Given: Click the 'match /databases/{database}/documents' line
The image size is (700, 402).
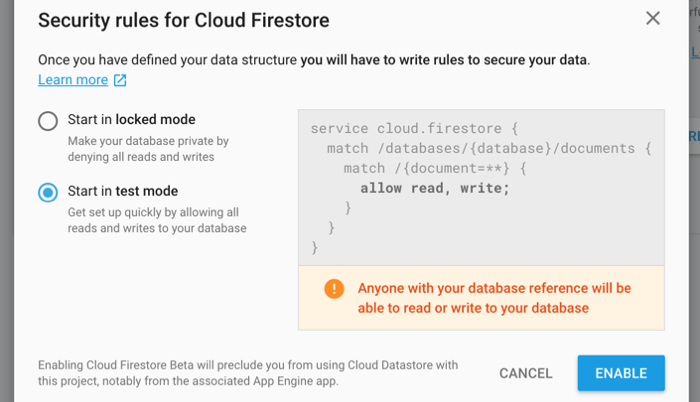Looking at the screenshot, I should (489, 148).
